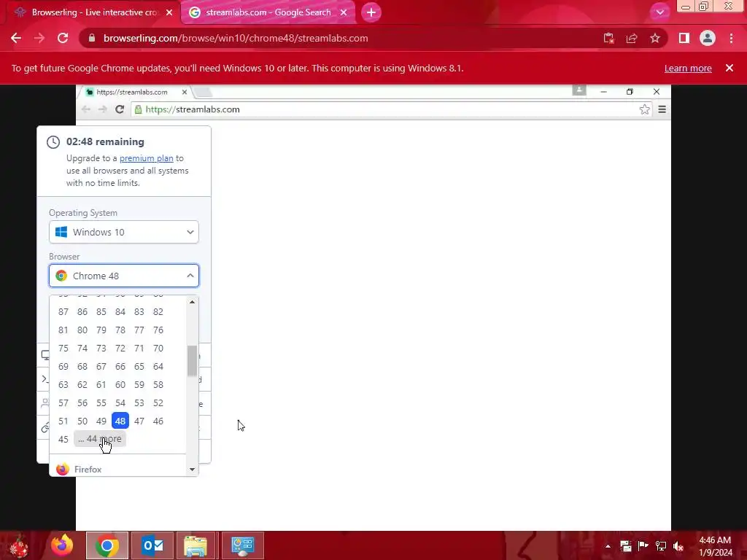Viewport: 747px width, 560px height.
Task: Bookmark this page with the star icon
Action: [x=655, y=38]
